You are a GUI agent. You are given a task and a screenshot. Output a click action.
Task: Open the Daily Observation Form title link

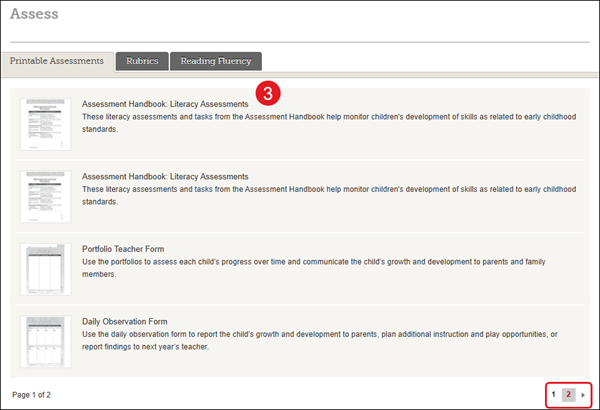125,321
